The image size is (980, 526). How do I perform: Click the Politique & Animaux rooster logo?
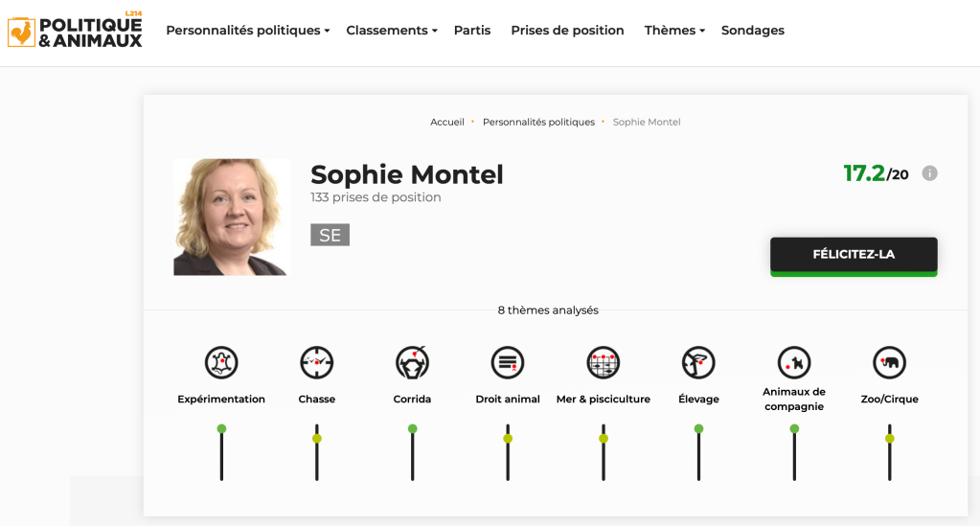(75, 32)
